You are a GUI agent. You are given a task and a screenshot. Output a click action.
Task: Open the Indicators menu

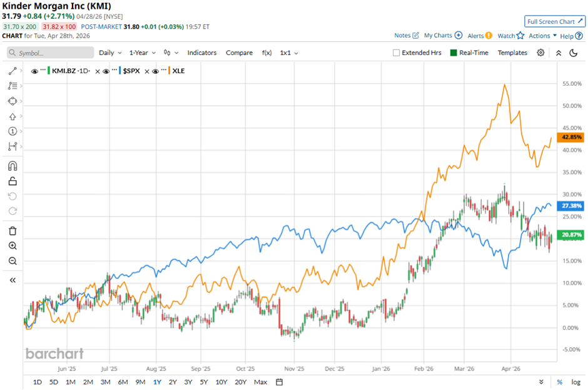(x=201, y=53)
